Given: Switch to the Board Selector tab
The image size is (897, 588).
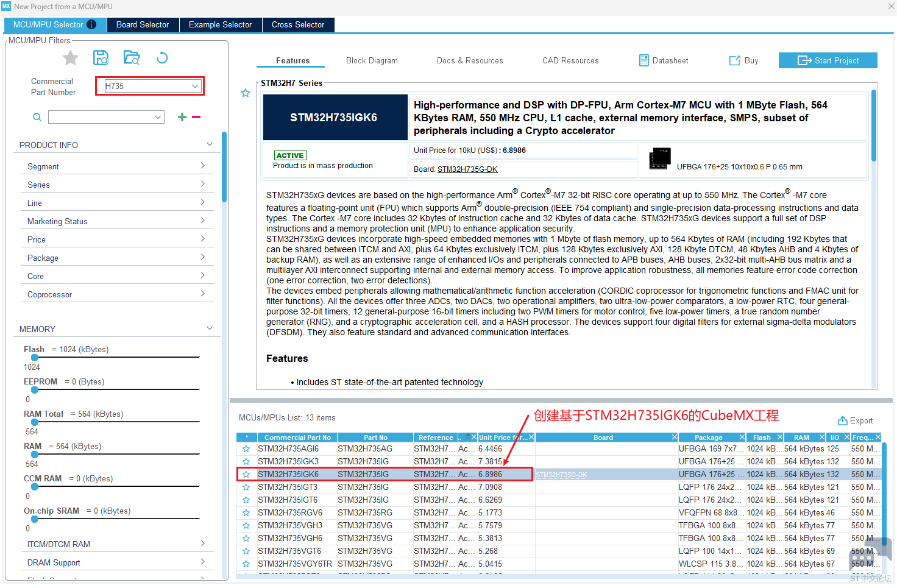Looking at the screenshot, I should tap(143, 24).
